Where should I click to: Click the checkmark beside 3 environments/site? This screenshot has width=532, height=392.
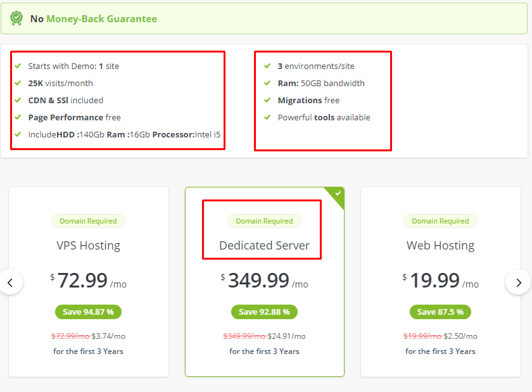[x=268, y=66]
